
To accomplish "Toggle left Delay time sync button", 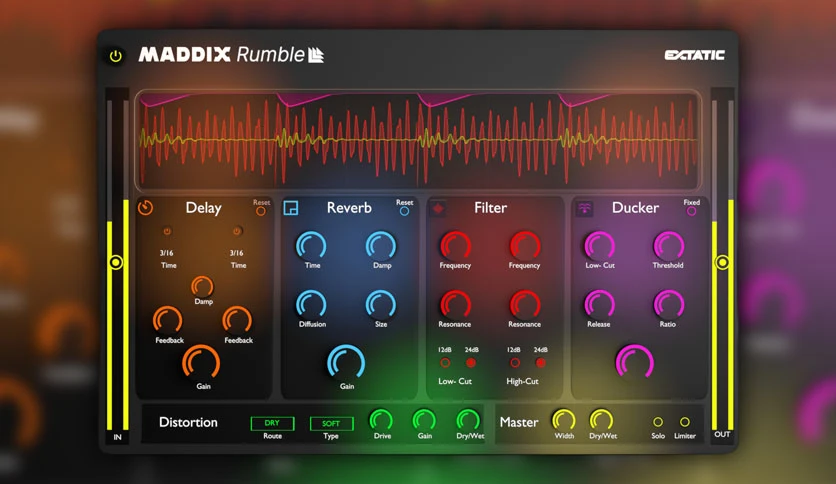I will click(167, 231).
